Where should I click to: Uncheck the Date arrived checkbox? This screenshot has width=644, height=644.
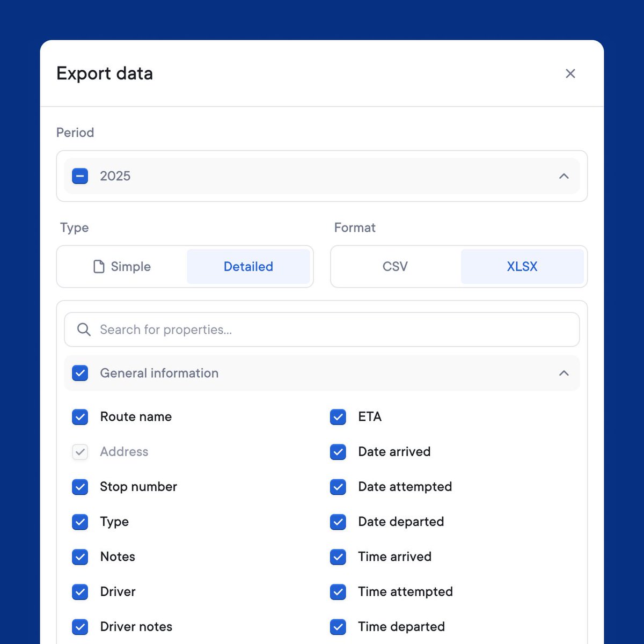338,452
